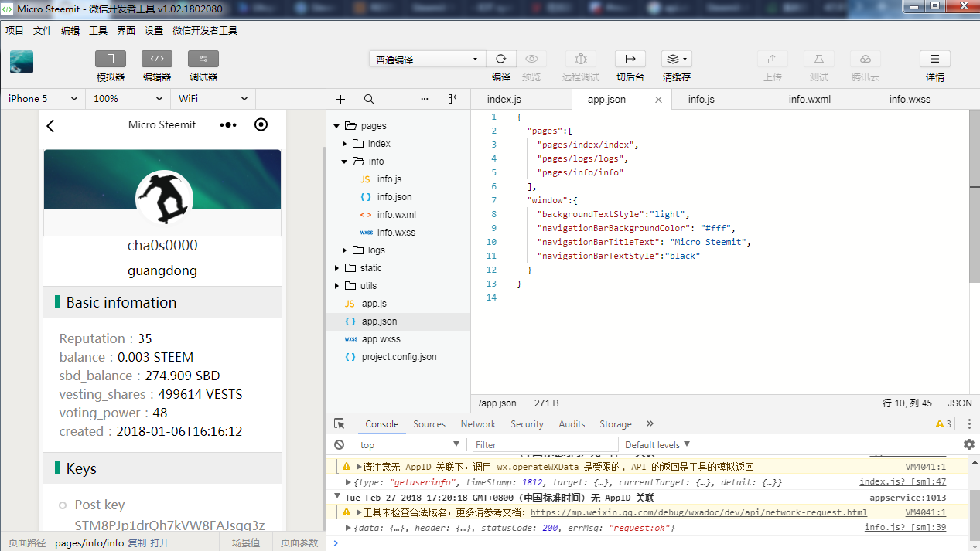Viewport: 980px width, 551px height.
Task: Toggle the 编辑器 editor panel button
Action: tap(157, 59)
